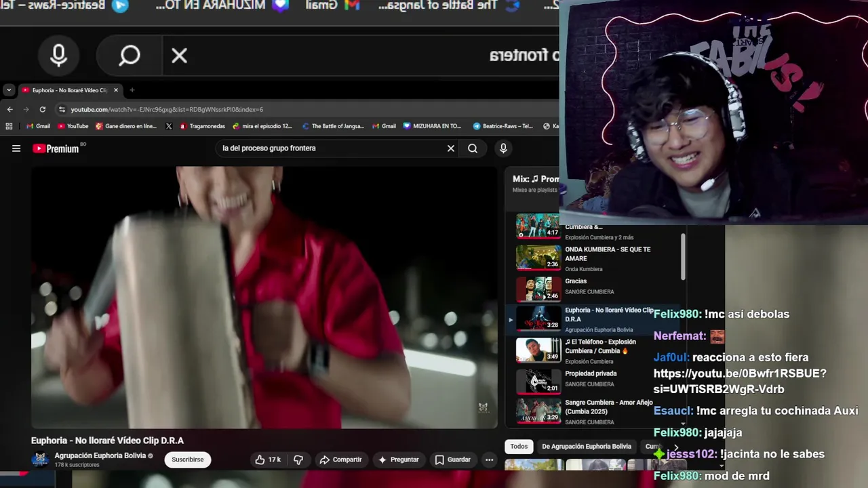Click the 178 k suscriptores text
Screen dimensions: 868x488
click(77, 465)
